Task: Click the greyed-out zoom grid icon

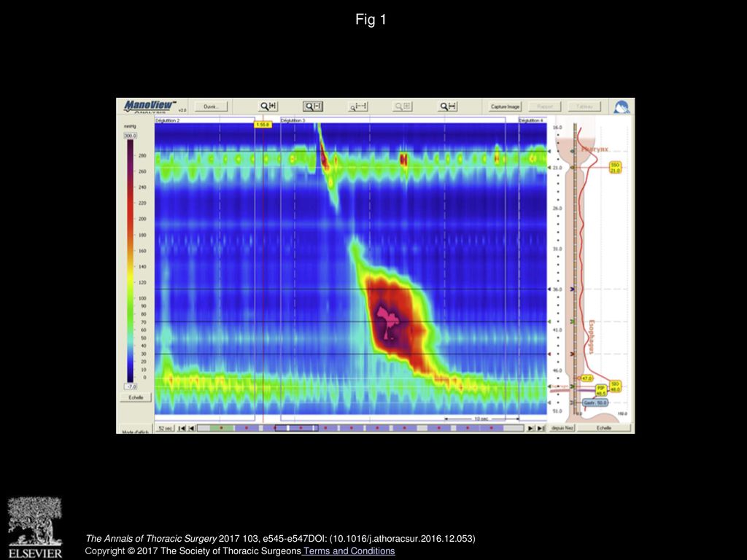Action: [403, 106]
